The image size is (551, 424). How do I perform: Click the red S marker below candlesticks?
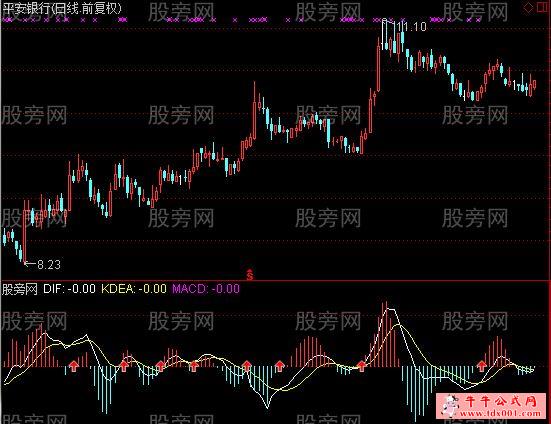tap(250, 274)
